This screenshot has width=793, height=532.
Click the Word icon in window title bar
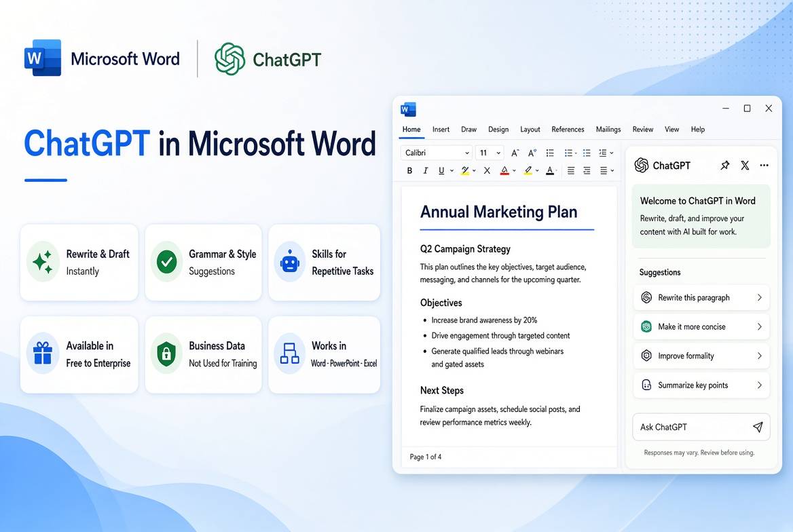(x=408, y=109)
